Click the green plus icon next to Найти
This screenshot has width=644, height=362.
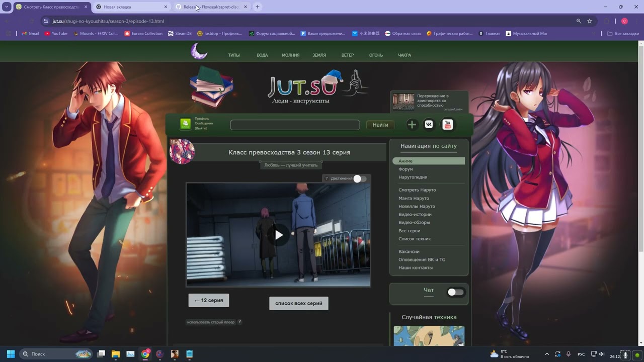412,125
